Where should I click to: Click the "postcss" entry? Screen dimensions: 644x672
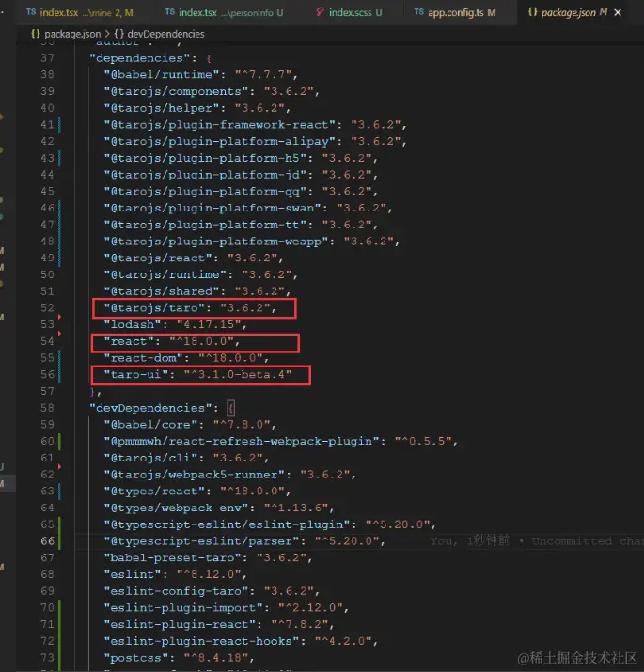pos(179,658)
